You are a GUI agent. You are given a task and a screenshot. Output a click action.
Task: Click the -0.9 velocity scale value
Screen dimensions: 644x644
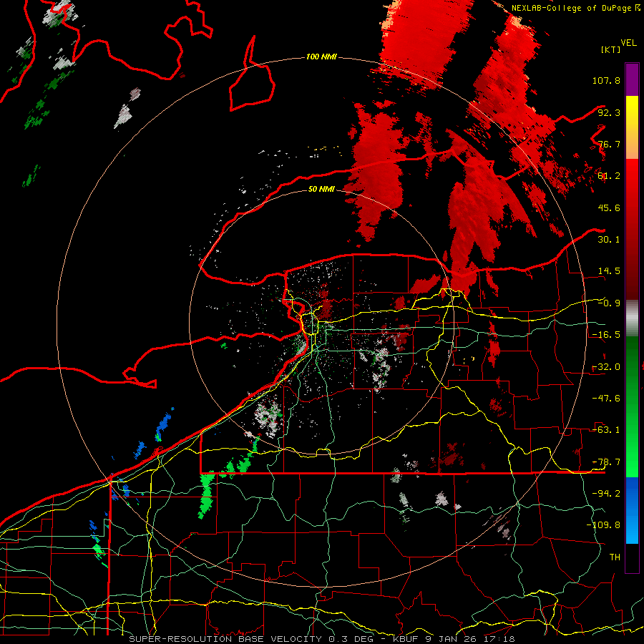pos(609,303)
